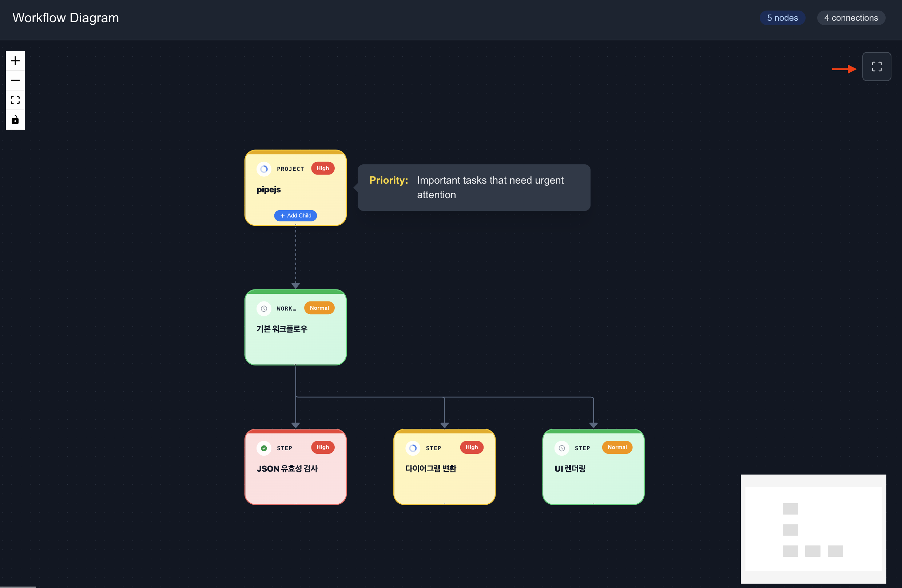Click the fullscreen button at top right
Screen dimensions: 902x588
(x=876, y=67)
